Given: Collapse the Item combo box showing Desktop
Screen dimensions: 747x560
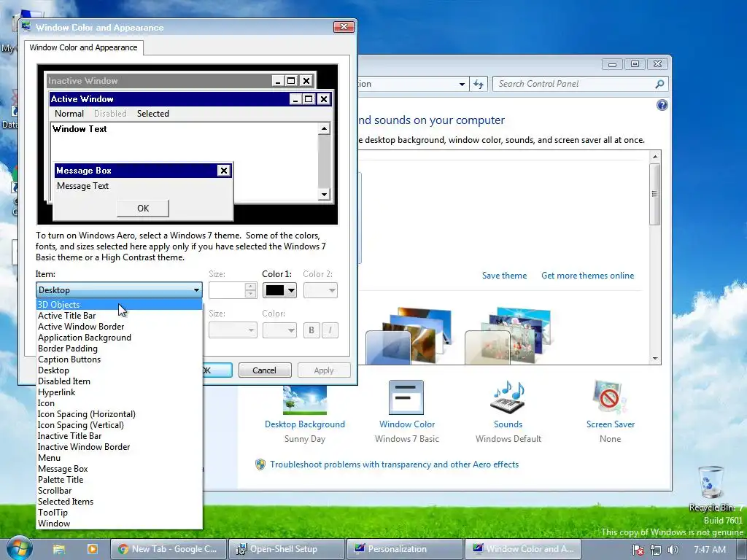Looking at the screenshot, I should click(119, 290).
